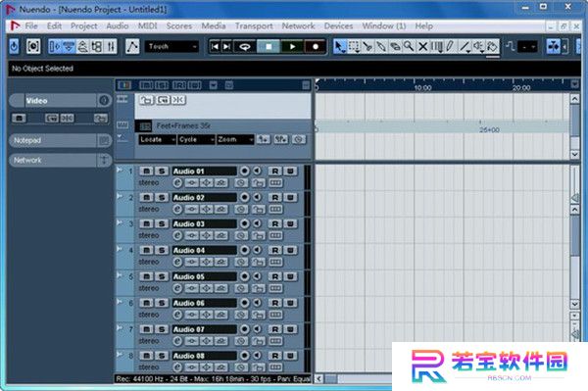The width and height of the screenshot is (588, 391).
Task: Toggle the Snap to zero crossing icon
Action: 510,46
